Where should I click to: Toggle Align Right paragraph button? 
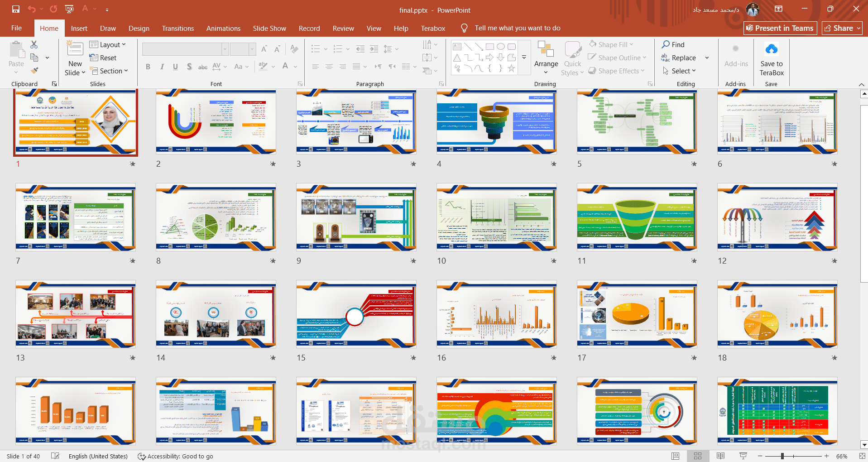pyautogui.click(x=343, y=67)
